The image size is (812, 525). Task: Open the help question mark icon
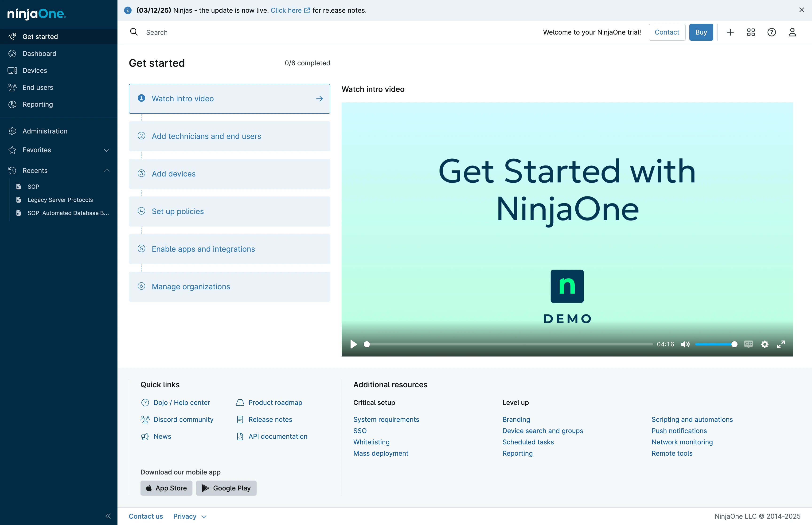[x=771, y=32]
